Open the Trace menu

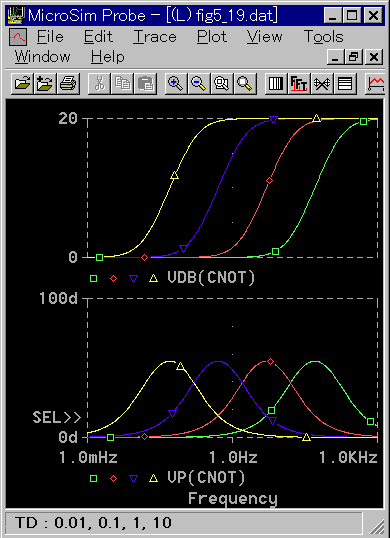[x=155, y=36]
